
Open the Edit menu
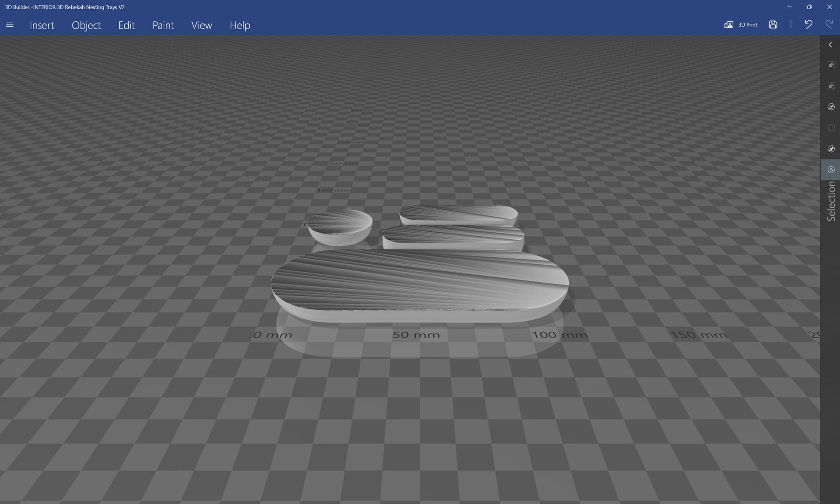point(126,25)
